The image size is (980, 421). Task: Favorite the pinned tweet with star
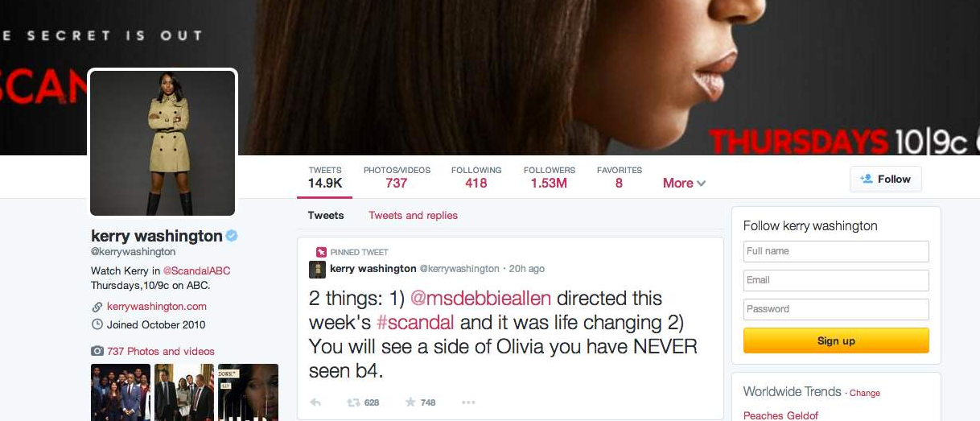click(410, 402)
